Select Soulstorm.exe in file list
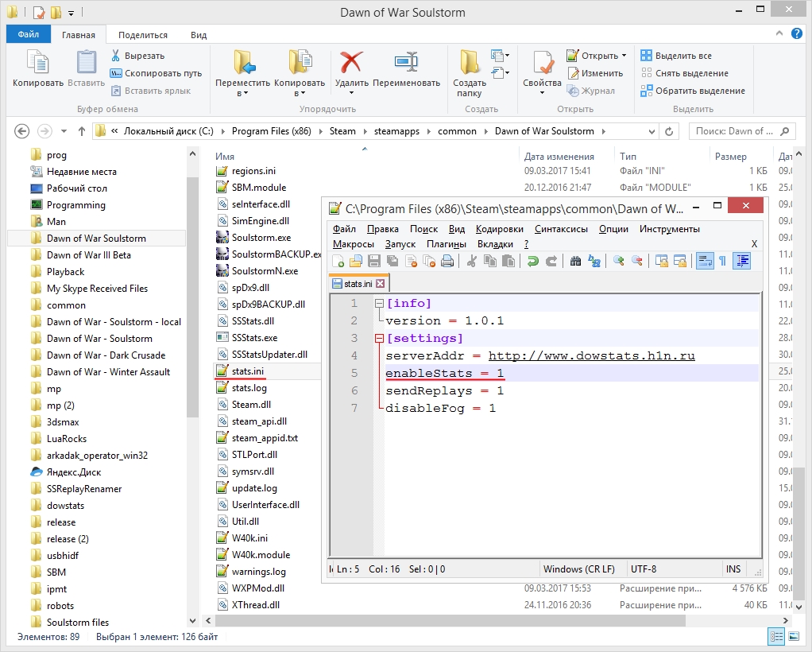The image size is (812, 652). click(261, 238)
